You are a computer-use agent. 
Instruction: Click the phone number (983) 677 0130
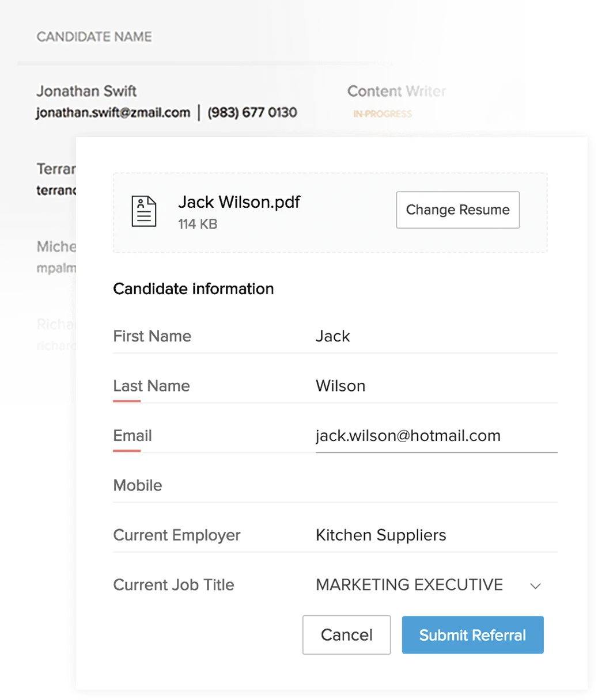point(252,112)
